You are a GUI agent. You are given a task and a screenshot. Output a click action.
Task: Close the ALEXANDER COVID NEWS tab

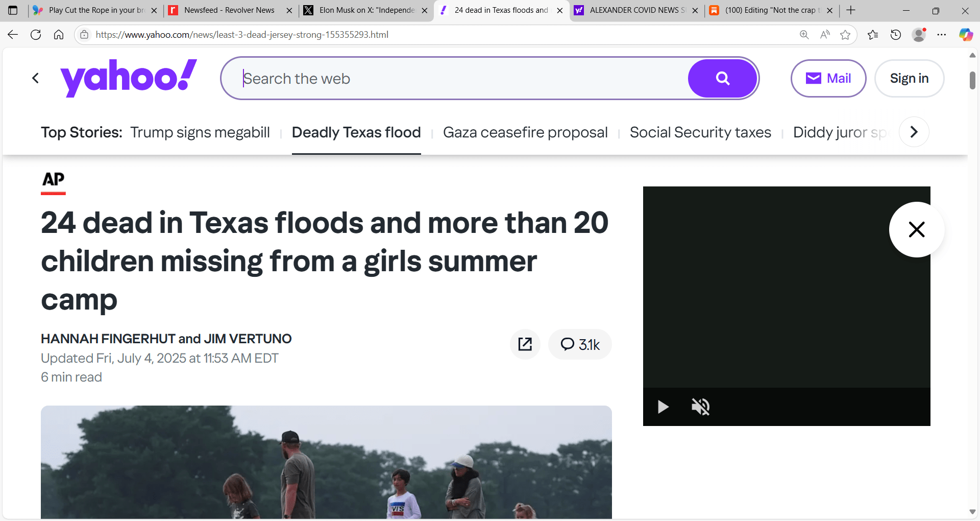pyautogui.click(x=695, y=10)
